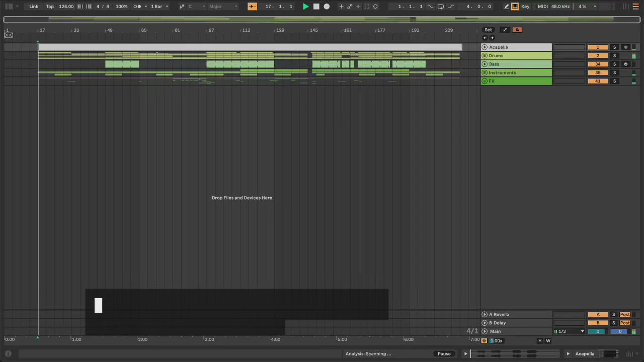Click the Pause analysis button
The height and width of the screenshot is (362, 644).
pyautogui.click(x=444, y=354)
